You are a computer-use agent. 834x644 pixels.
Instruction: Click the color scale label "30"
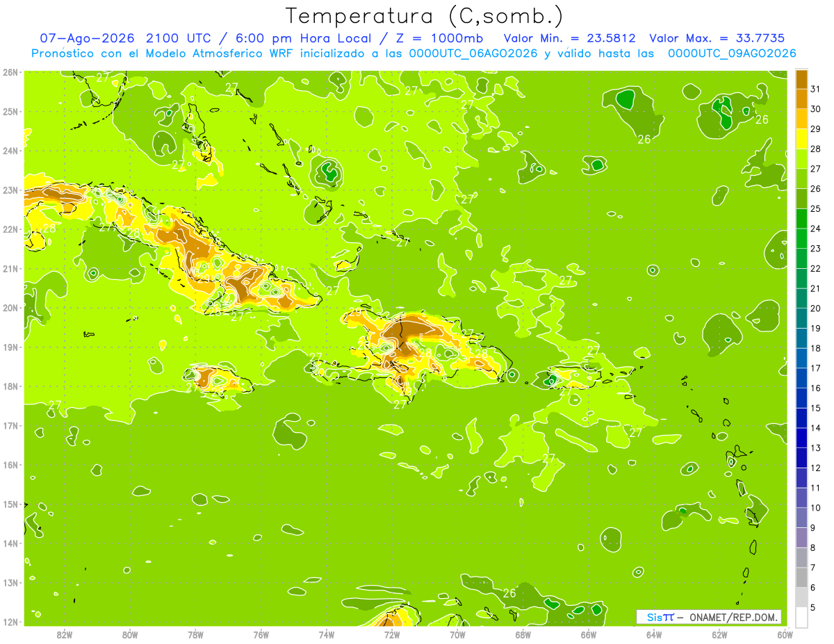point(815,109)
